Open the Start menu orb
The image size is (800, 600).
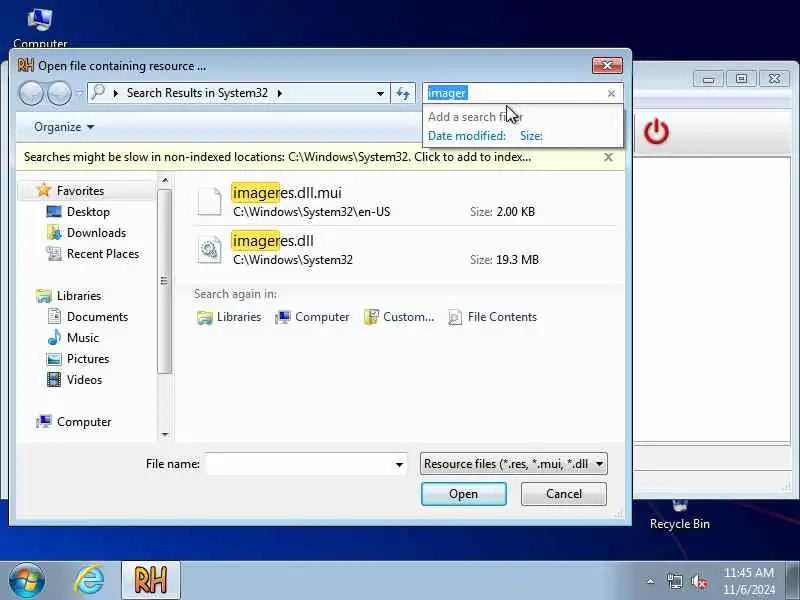pyautogui.click(x=27, y=581)
